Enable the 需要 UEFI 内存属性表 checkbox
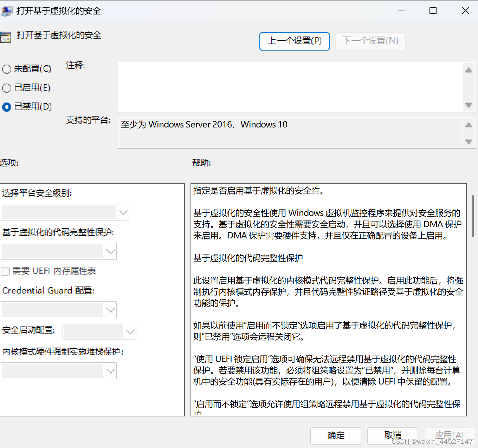 coord(5,271)
